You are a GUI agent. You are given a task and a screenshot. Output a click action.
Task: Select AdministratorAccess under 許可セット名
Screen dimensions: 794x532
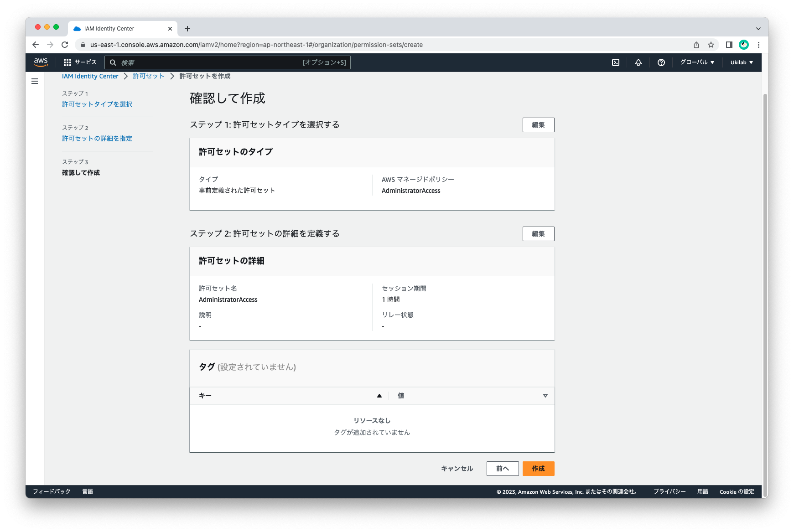(x=228, y=300)
